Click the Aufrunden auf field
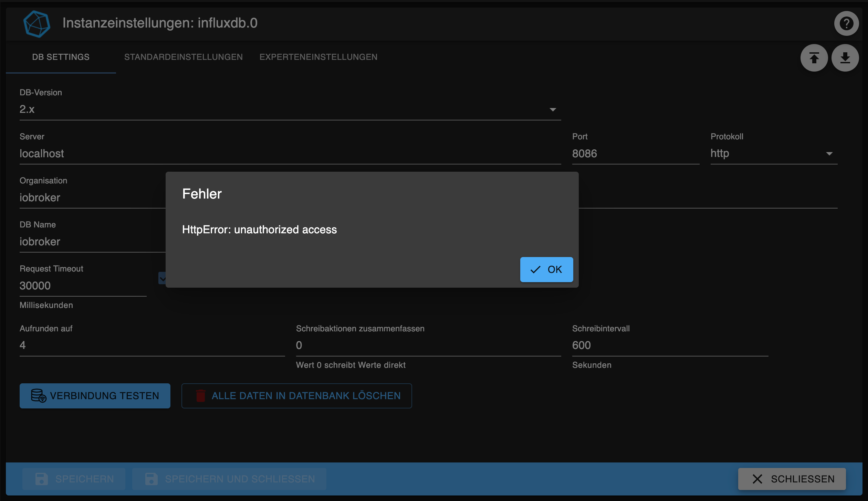 pos(152,345)
